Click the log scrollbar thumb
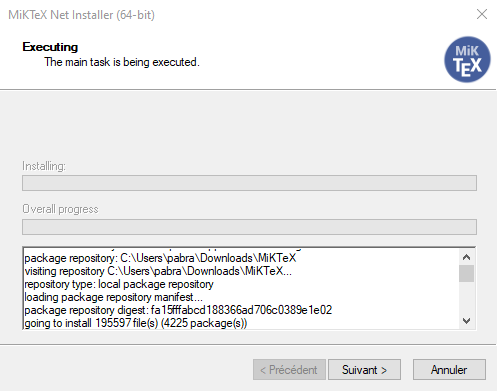The width and height of the screenshot is (497, 391). (x=466, y=274)
